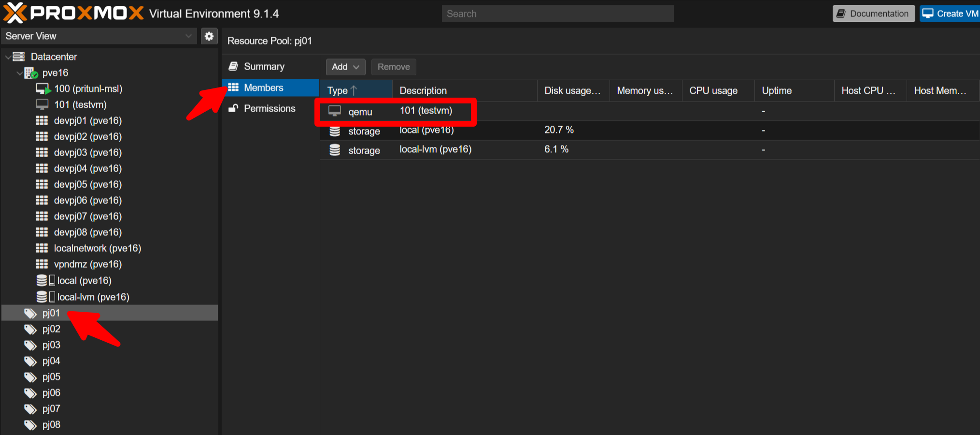Collapse the Datacenter tree node
Image resolution: width=980 pixels, height=435 pixels.
[8, 57]
